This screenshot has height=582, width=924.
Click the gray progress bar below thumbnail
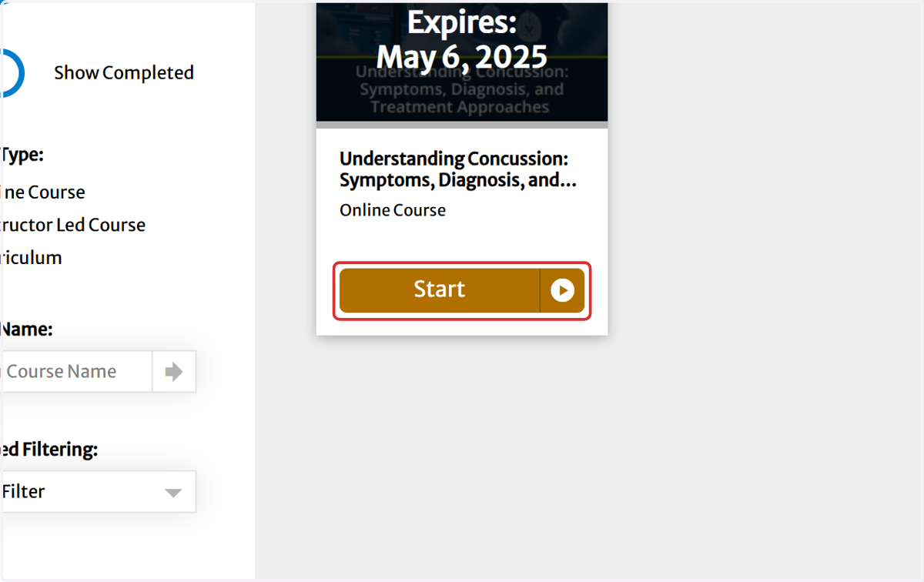pos(462,125)
